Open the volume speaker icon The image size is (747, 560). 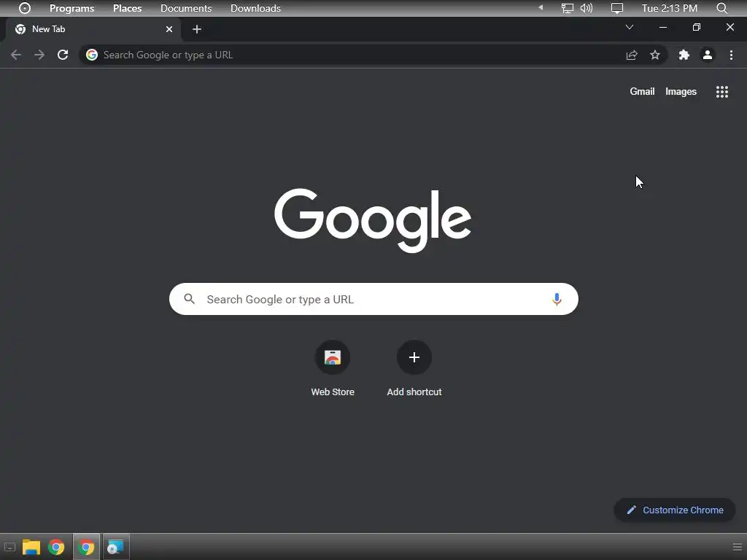pos(587,8)
